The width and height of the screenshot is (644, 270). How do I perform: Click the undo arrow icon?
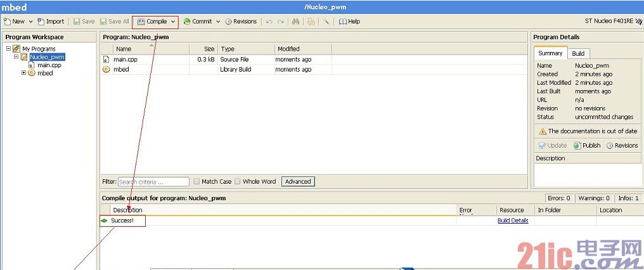[x=269, y=22]
